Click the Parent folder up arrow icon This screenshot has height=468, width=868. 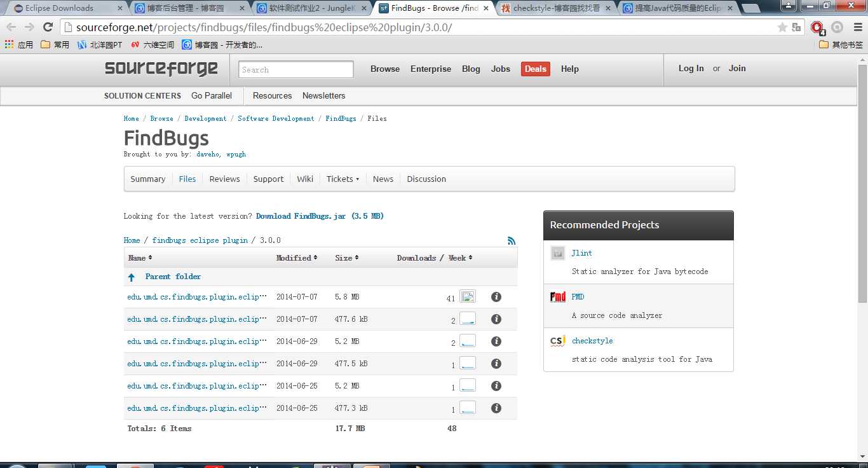click(132, 277)
